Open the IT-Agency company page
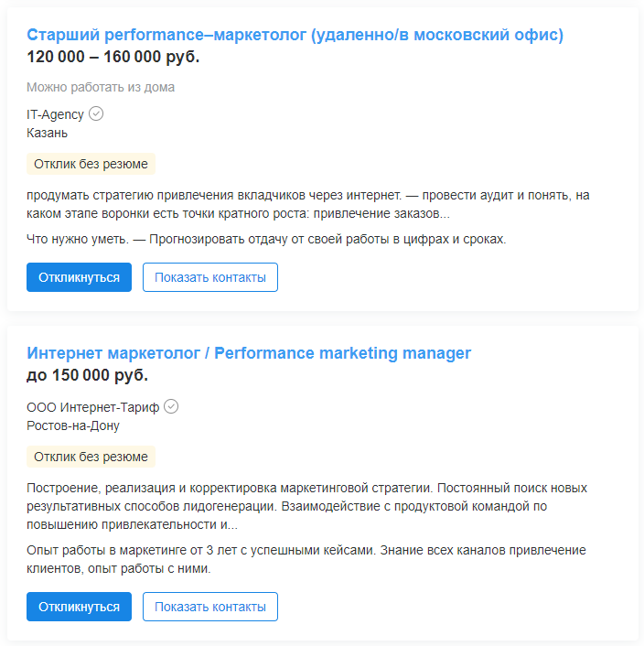This screenshot has width=644, height=646. (x=55, y=114)
